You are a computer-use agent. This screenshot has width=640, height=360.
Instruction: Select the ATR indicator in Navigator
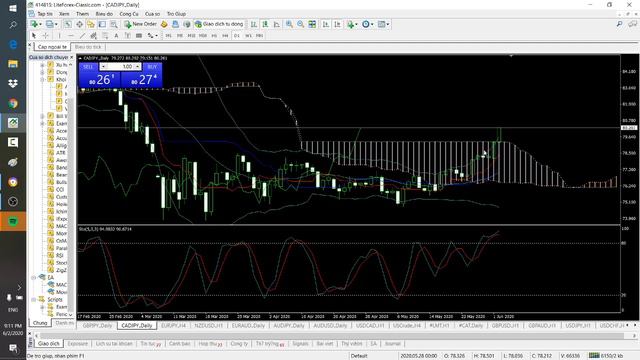(x=61, y=153)
